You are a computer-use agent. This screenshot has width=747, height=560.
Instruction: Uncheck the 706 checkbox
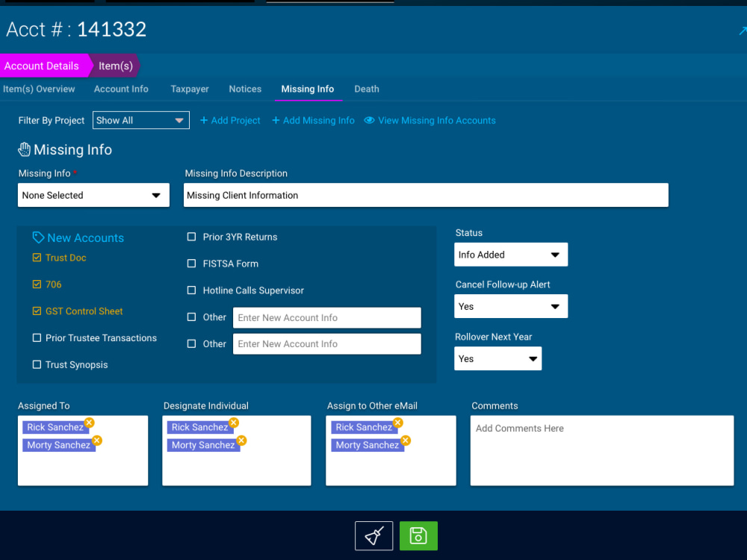(x=37, y=284)
